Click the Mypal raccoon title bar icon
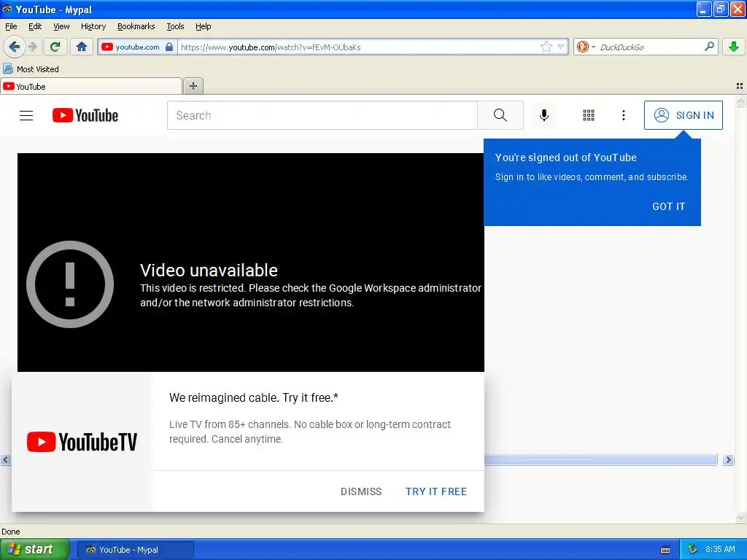Image resolution: width=747 pixels, height=560 pixels. [x=7, y=9]
